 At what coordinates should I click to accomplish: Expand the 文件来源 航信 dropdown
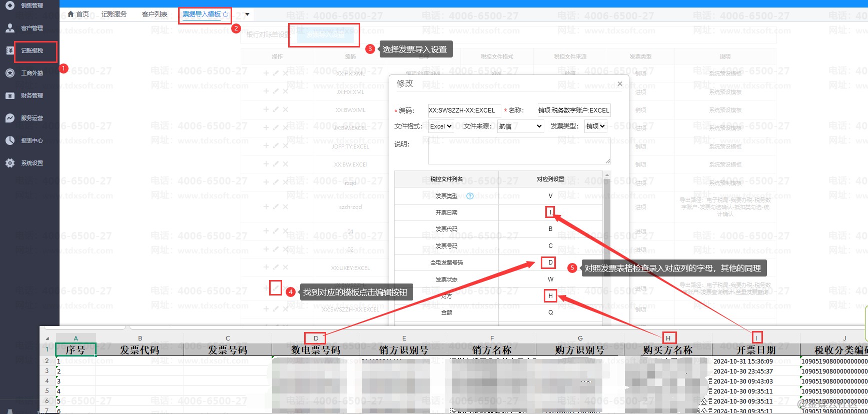(520, 126)
